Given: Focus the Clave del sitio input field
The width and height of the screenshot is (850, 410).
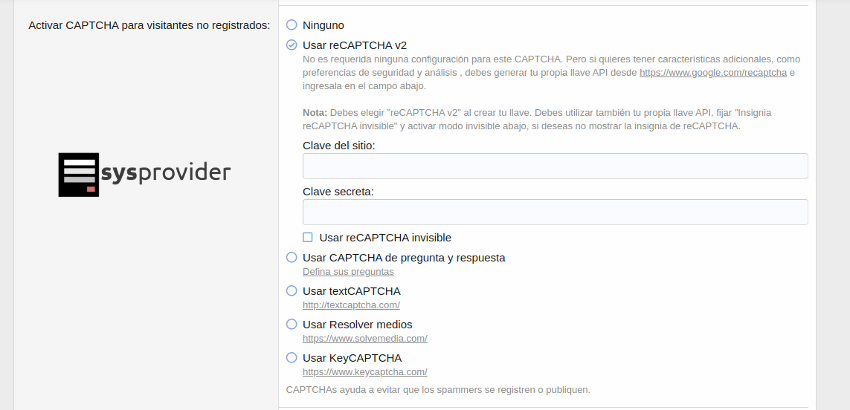Looking at the screenshot, I should tap(555, 166).
